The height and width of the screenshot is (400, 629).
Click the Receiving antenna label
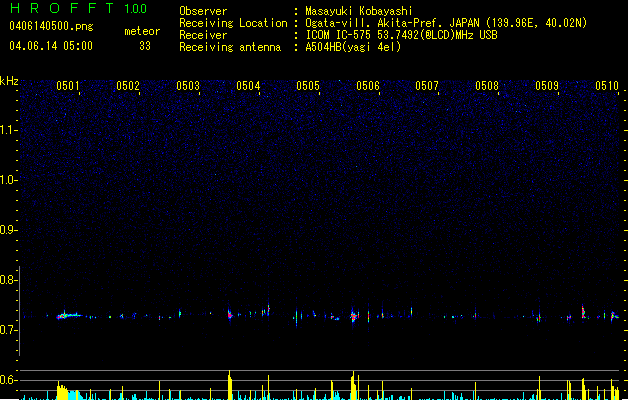click(x=230, y=47)
